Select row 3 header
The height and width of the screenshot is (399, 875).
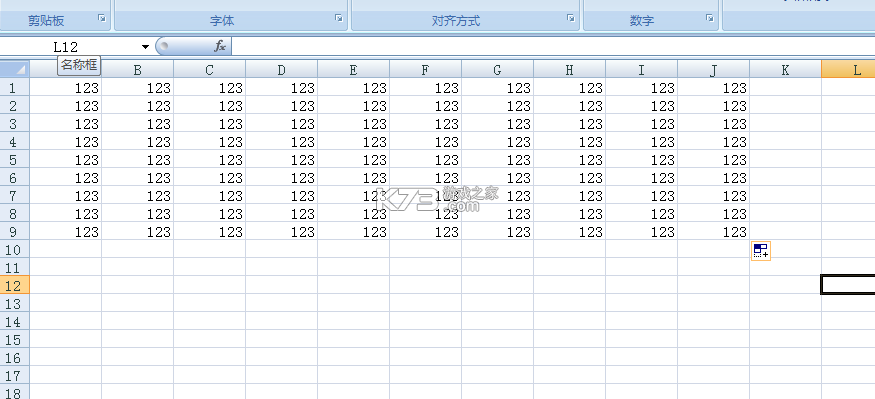point(15,123)
